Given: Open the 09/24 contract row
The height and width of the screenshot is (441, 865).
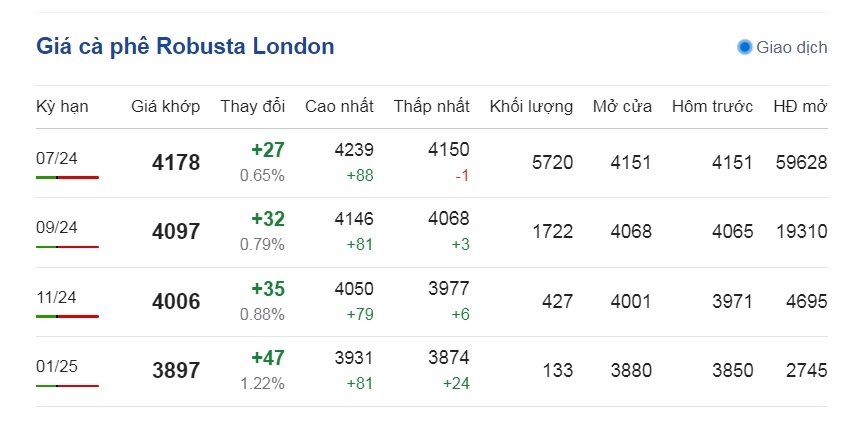Looking at the screenshot, I should pyautogui.click(x=432, y=232).
